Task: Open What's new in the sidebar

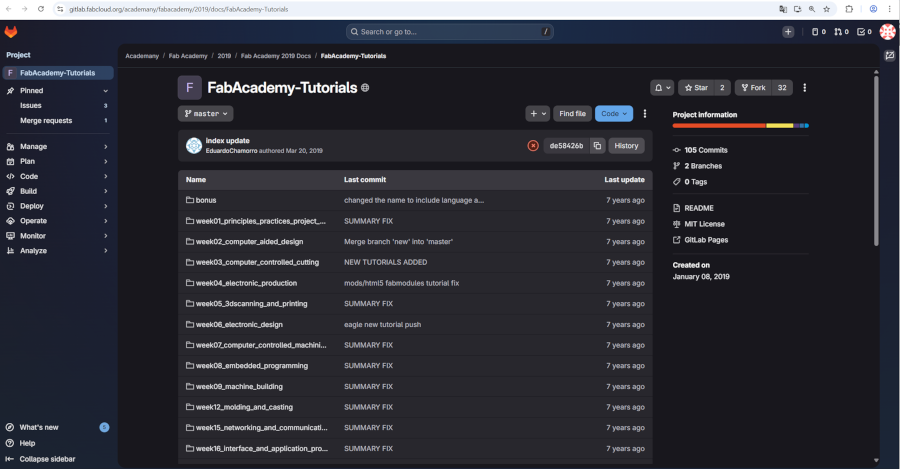Action: pyautogui.click(x=57, y=427)
